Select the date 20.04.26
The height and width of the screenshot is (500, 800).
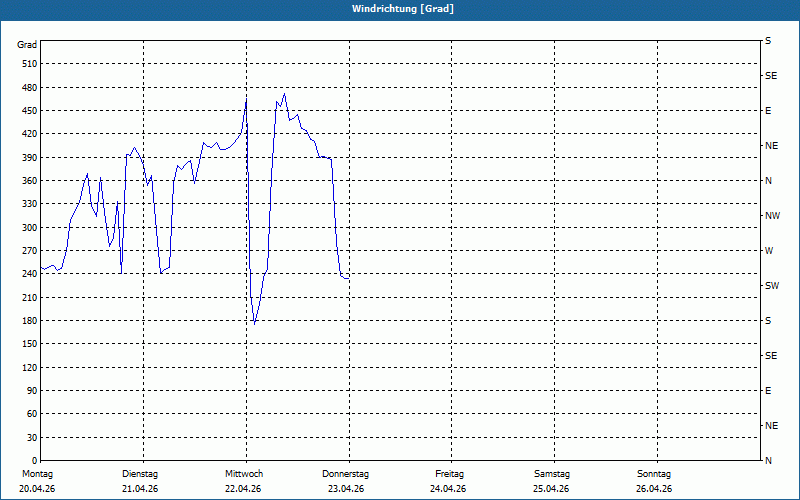point(37,489)
